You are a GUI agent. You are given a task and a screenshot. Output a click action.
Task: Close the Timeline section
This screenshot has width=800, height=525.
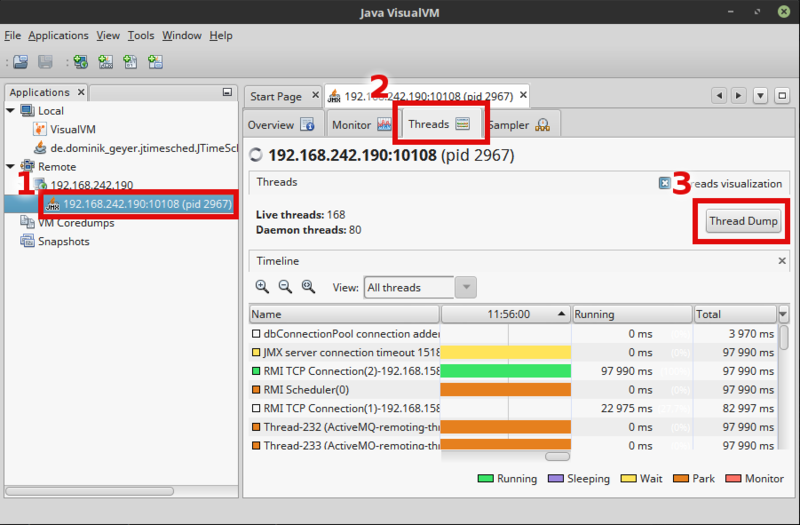[782, 260]
